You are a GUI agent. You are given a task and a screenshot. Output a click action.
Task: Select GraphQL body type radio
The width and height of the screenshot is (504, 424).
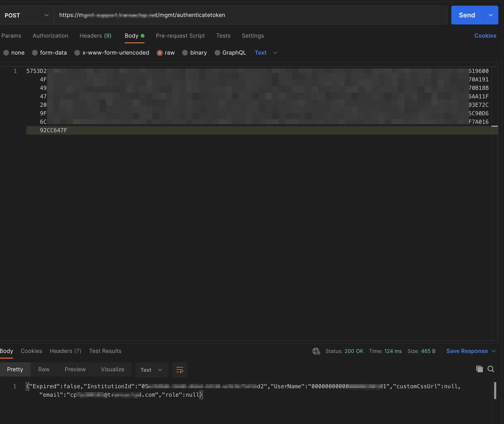(x=217, y=53)
